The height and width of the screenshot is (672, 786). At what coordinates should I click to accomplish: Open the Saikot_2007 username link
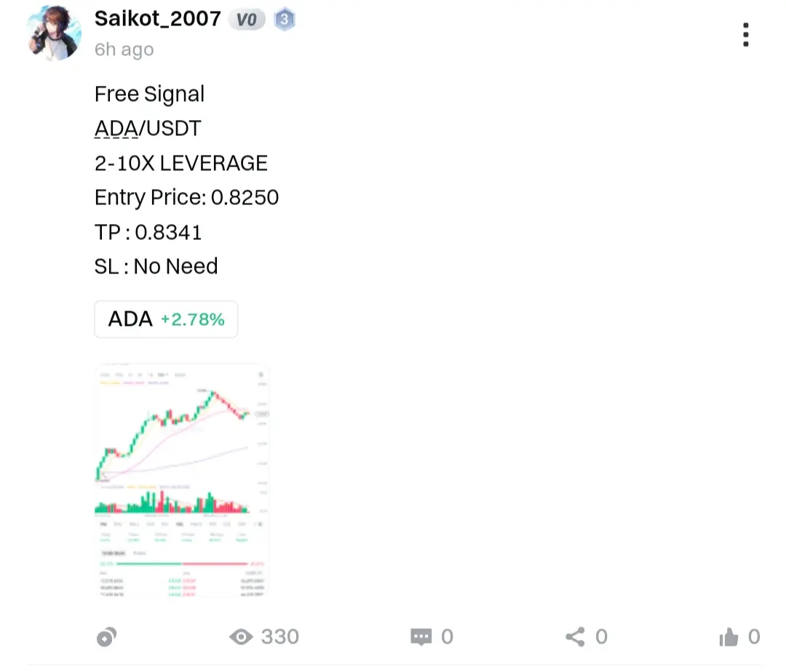157,19
